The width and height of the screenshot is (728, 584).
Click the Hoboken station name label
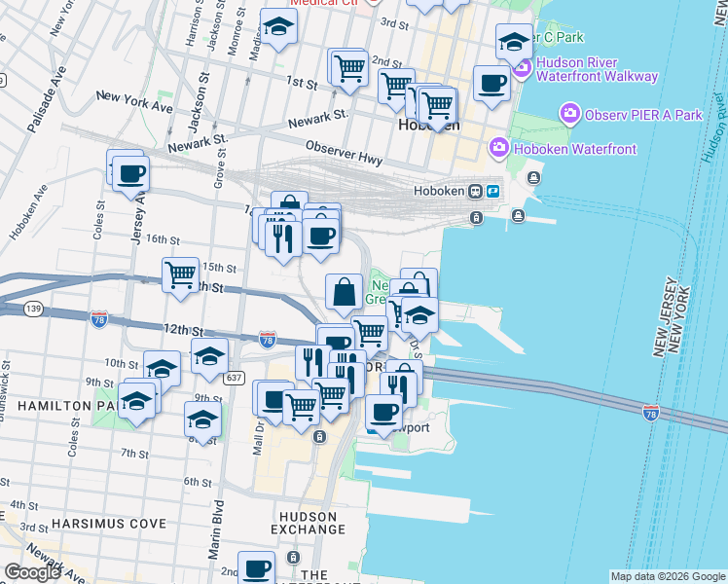(439, 192)
